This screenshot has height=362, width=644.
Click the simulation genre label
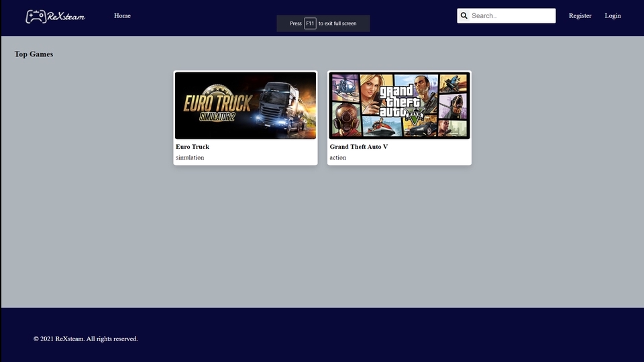(x=190, y=157)
